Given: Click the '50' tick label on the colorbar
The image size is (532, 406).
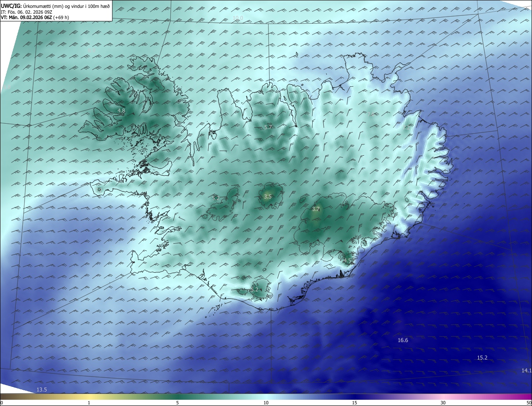Looking at the screenshot, I should [x=529, y=403].
